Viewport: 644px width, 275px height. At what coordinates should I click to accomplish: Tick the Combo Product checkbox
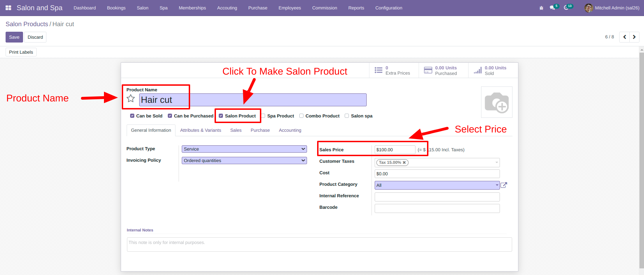point(301,116)
